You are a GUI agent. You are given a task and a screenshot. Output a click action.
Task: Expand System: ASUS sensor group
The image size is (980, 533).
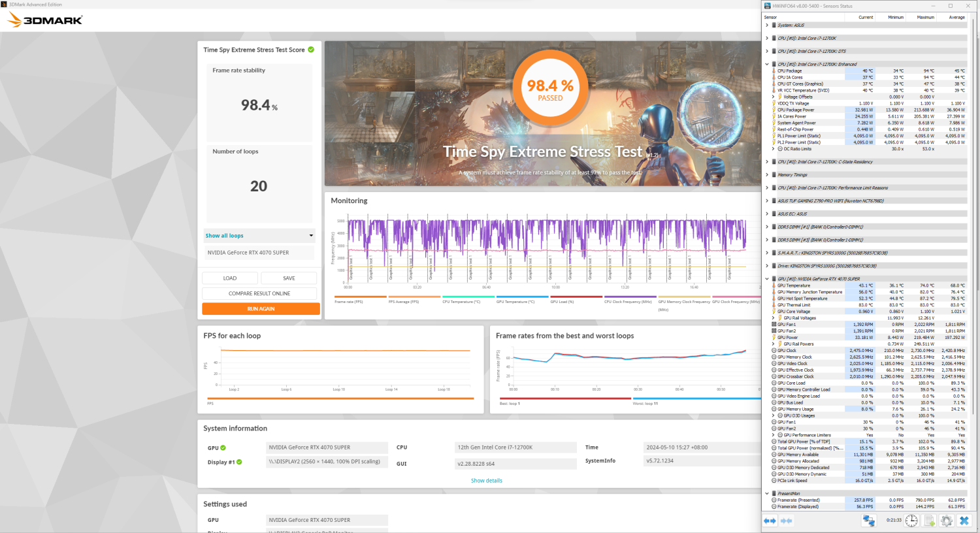(767, 25)
